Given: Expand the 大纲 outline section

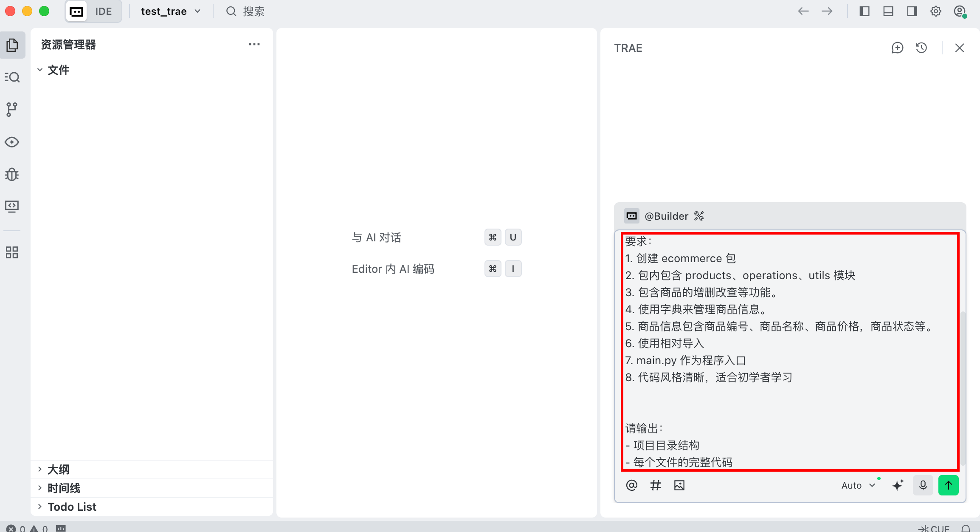Looking at the screenshot, I should (58, 470).
